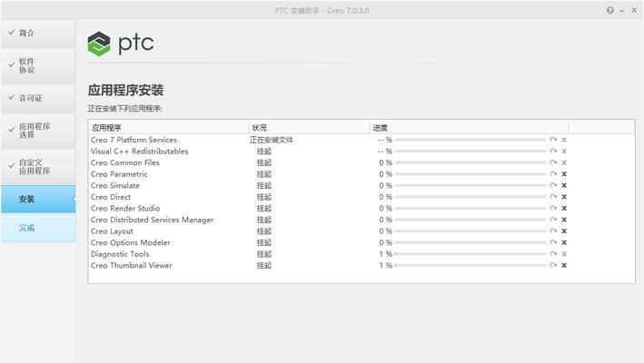
Task: Go to the 完成 step
Action: tap(38, 228)
